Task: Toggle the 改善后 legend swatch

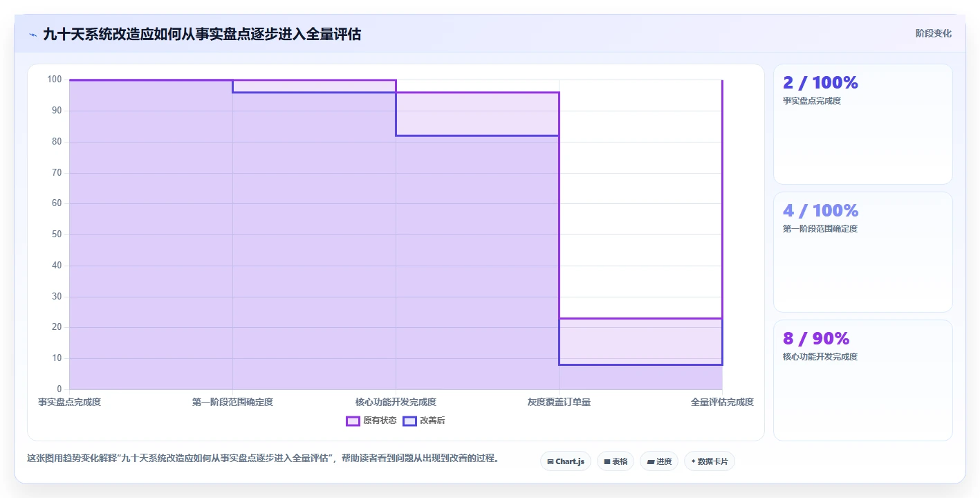Action: [410, 421]
